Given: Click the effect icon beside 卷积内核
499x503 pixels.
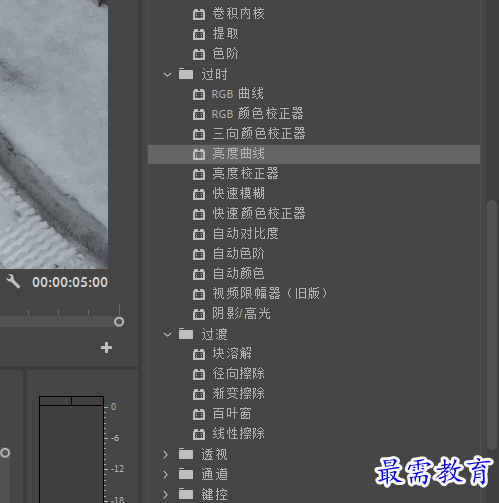Looking at the screenshot, I should pyautogui.click(x=199, y=14).
